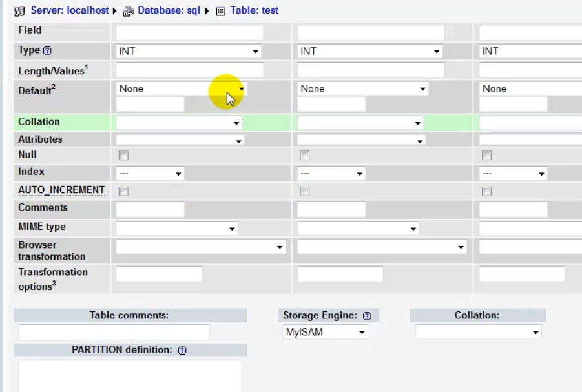Viewport: 582px width, 392px height.
Task: Click the table icon before 'Table: test'
Action: (221, 11)
